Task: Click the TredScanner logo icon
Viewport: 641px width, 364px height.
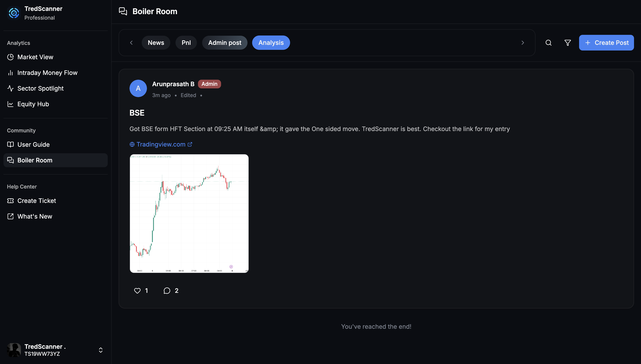Action: pos(14,13)
